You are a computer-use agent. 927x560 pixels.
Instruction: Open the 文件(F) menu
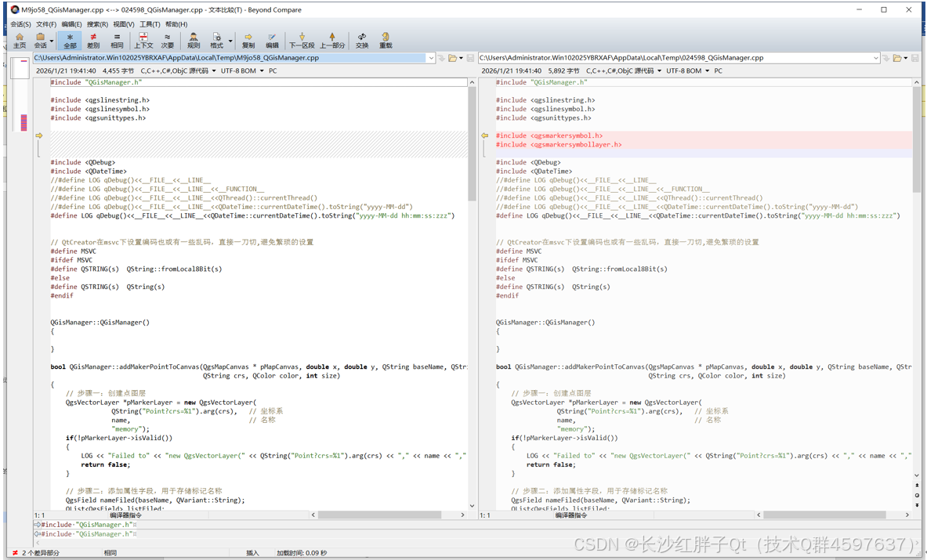(45, 24)
